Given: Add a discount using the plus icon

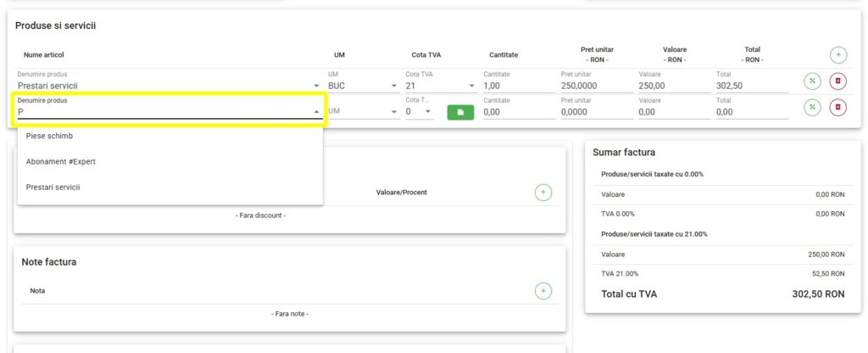Looking at the screenshot, I should [543, 193].
